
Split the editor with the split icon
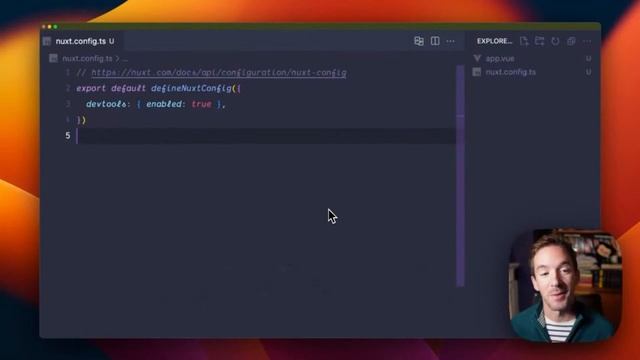point(435,41)
